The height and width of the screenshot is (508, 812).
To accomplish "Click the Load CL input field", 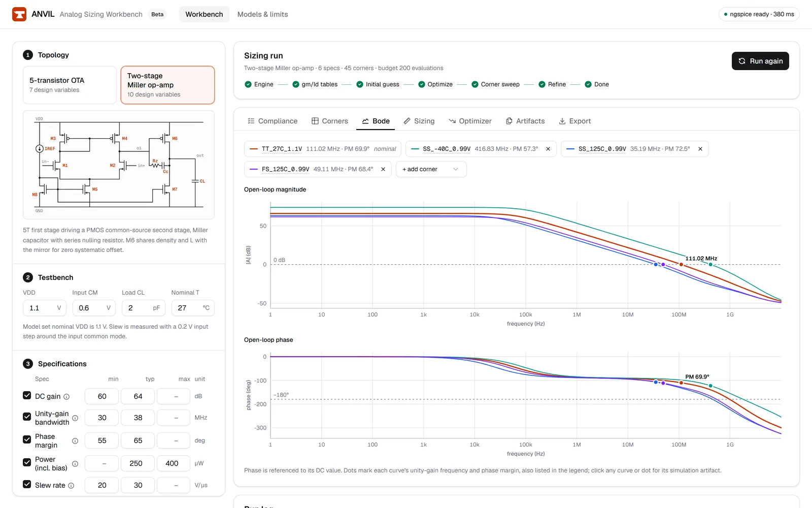I will click(144, 308).
